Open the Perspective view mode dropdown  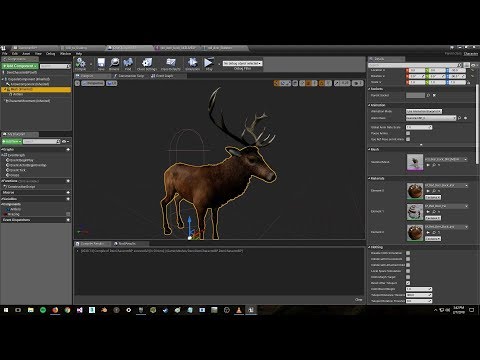tap(93, 83)
